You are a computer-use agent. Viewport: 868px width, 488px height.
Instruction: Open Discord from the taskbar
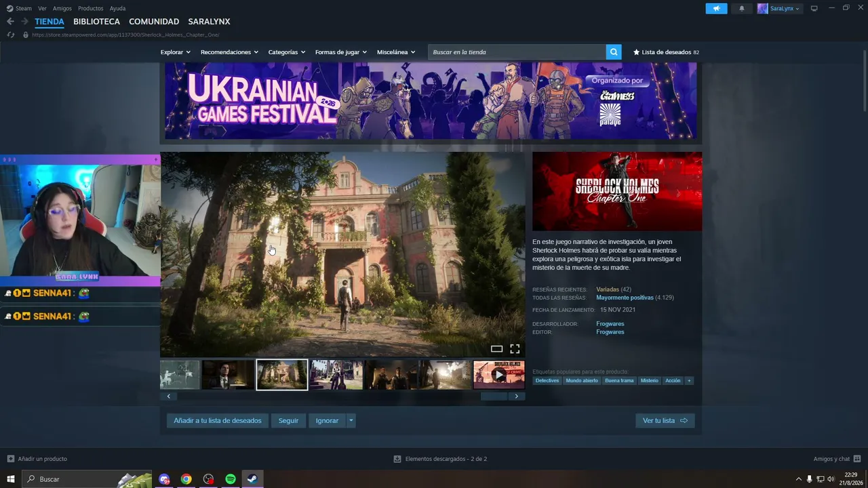164,479
